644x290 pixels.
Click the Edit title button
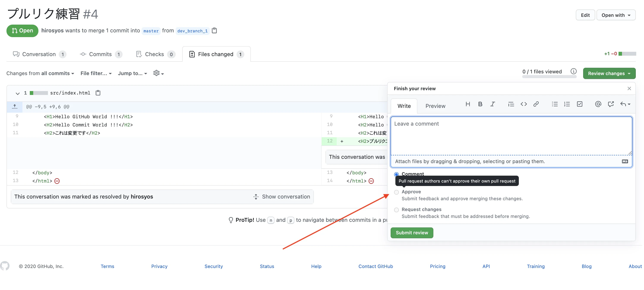tap(585, 15)
